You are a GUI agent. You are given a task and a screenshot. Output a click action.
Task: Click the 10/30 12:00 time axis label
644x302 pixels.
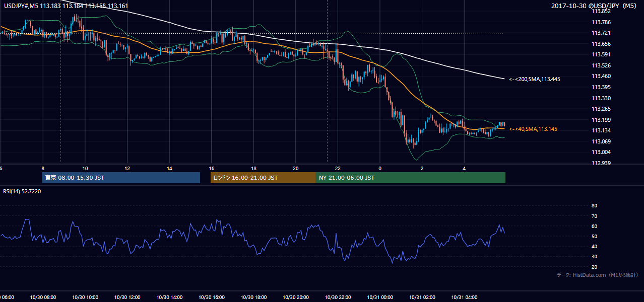[127, 297]
